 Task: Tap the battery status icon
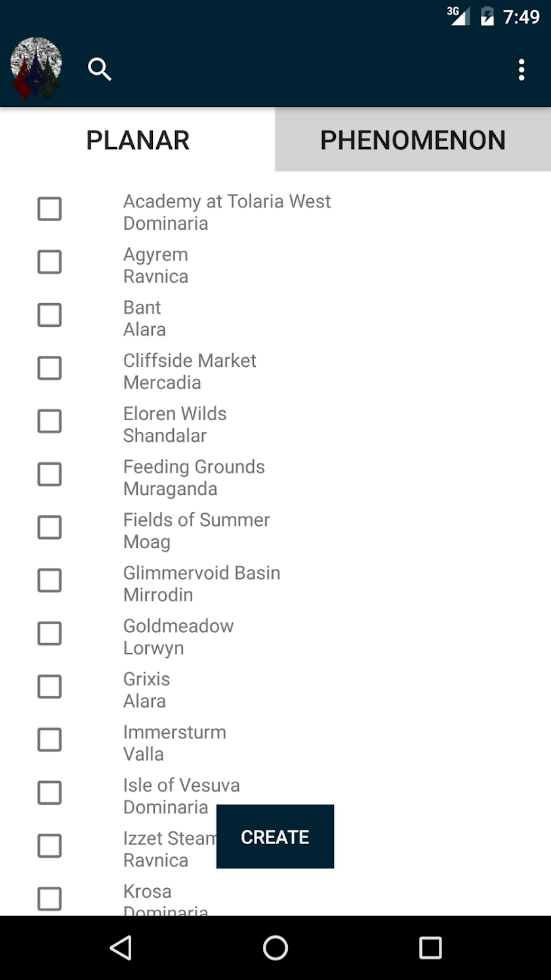pyautogui.click(x=487, y=16)
